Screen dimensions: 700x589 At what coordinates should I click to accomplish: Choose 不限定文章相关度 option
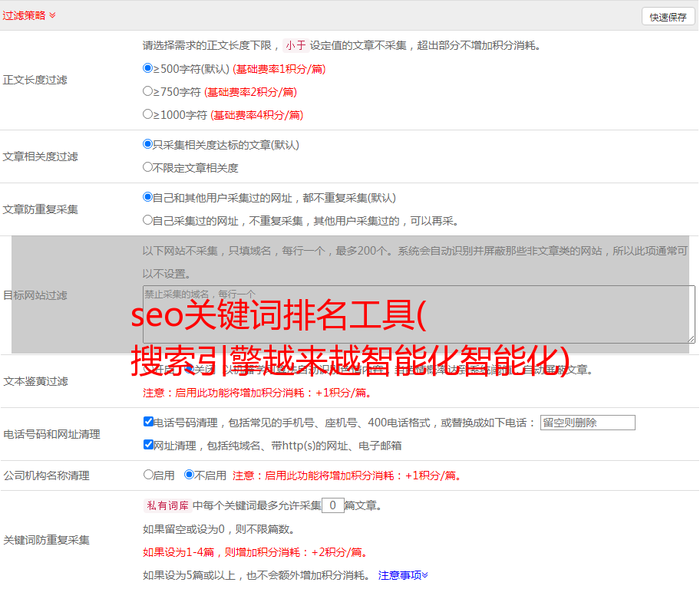[x=148, y=167]
